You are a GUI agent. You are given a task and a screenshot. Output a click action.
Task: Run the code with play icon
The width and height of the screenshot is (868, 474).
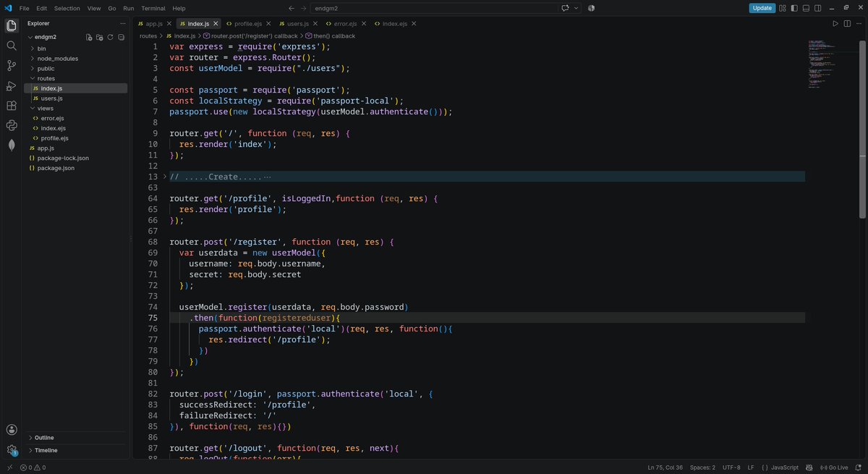coord(835,24)
